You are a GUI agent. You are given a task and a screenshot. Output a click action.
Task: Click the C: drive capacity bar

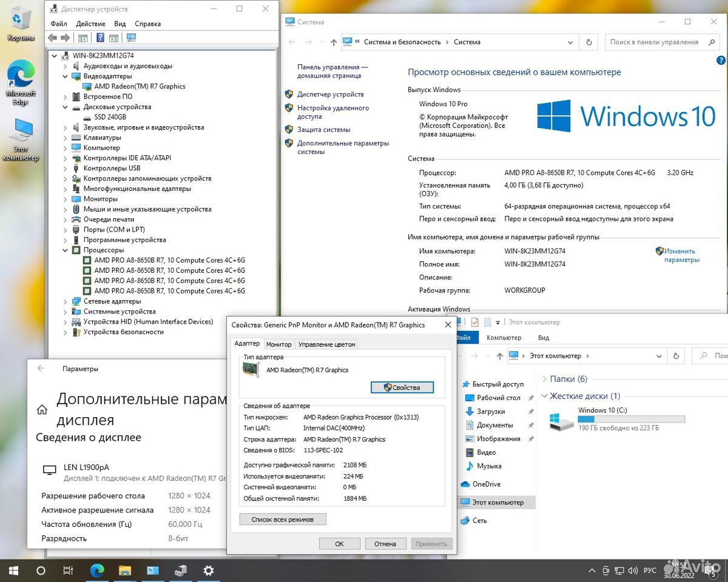tap(632, 419)
